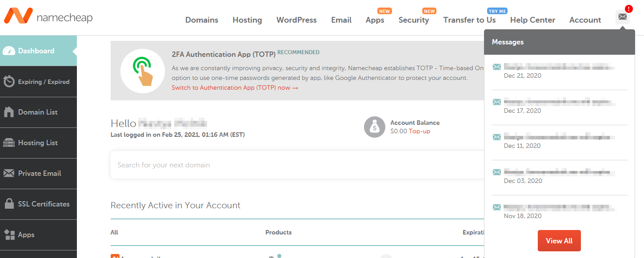Open SSL Certificates in sidebar
Image resolution: width=644 pixels, height=258 pixels.
(38, 204)
